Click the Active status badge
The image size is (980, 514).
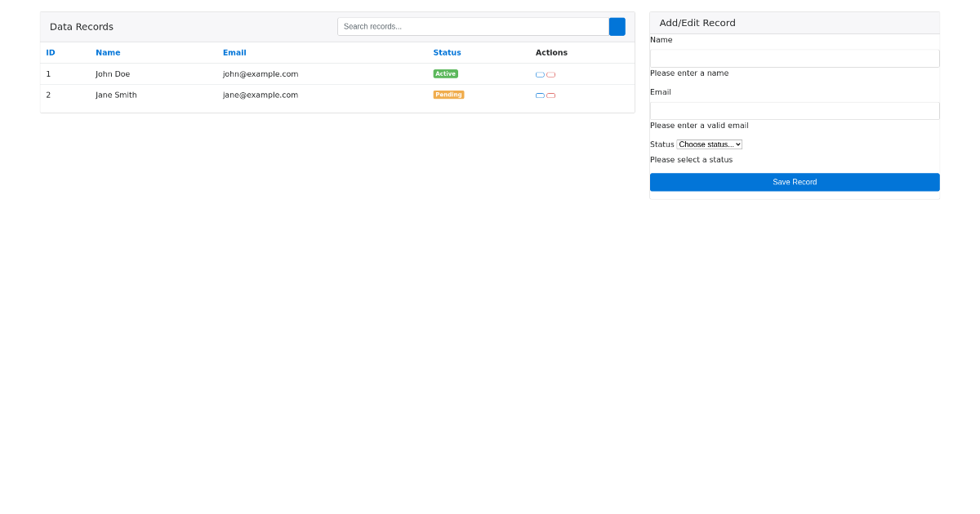tap(445, 73)
